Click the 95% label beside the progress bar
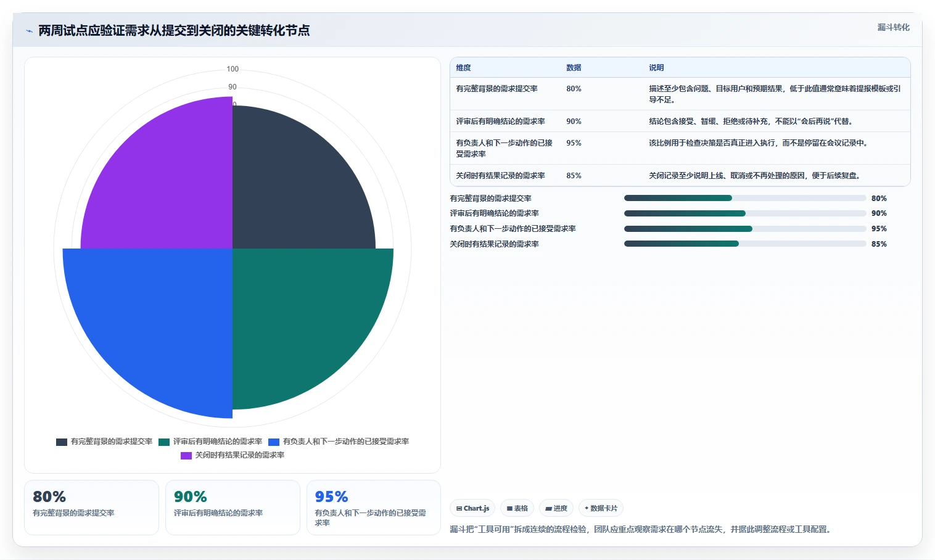The width and height of the screenshot is (935, 560). (x=879, y=229)
